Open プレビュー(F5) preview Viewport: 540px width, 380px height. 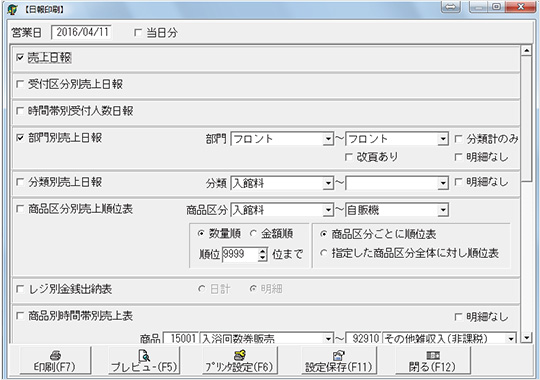144,360
